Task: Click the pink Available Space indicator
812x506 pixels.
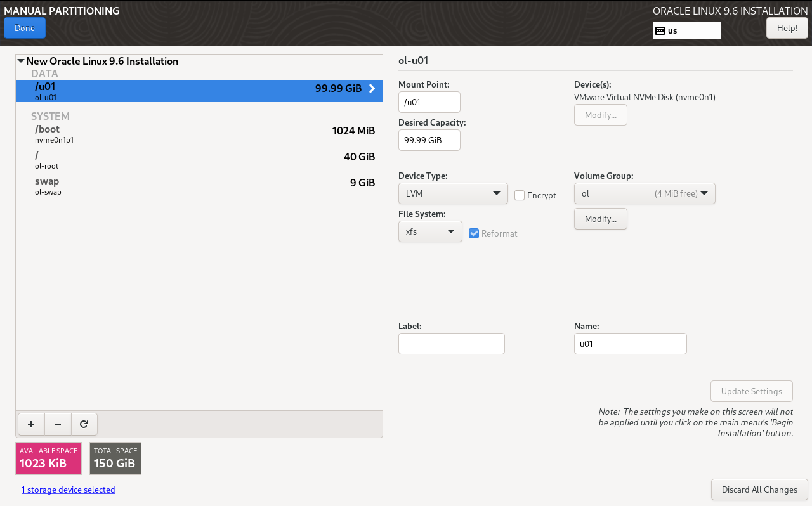Action: pyautogui.click(x=49, y=458)
